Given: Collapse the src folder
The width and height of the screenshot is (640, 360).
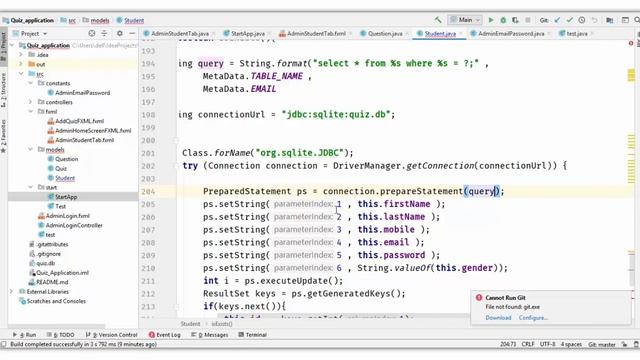Looking at the screenshot, I should (21, 74).
